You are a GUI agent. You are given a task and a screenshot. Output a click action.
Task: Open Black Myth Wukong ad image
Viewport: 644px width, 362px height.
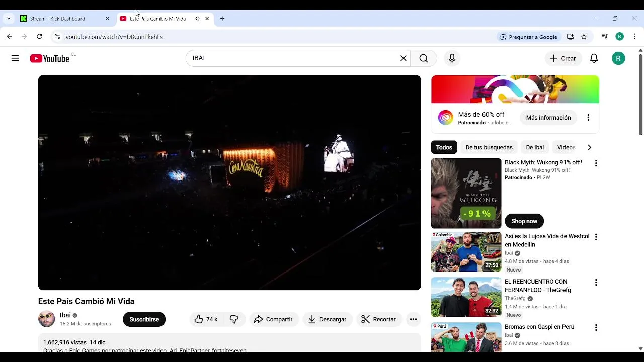click(466, 194)
